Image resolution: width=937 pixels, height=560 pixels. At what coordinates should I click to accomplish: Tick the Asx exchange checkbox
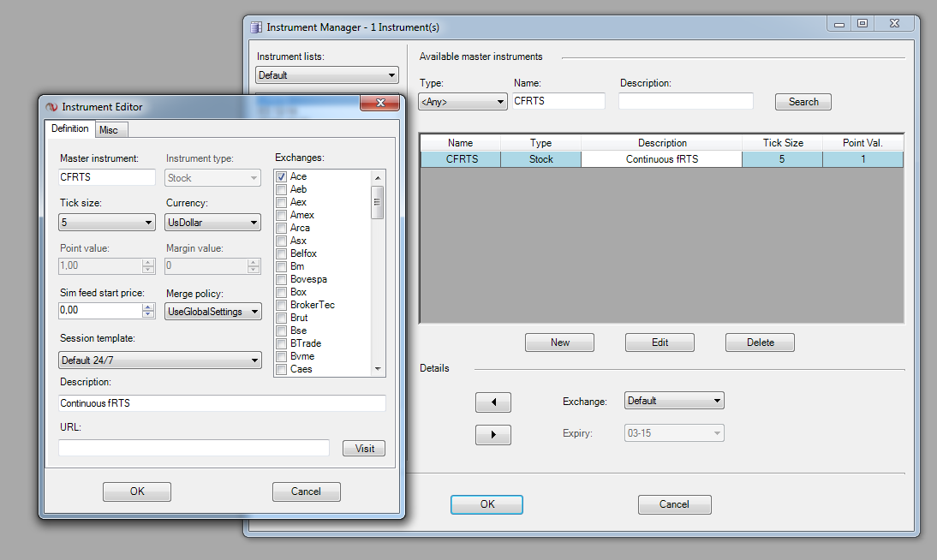pos(282,241)
